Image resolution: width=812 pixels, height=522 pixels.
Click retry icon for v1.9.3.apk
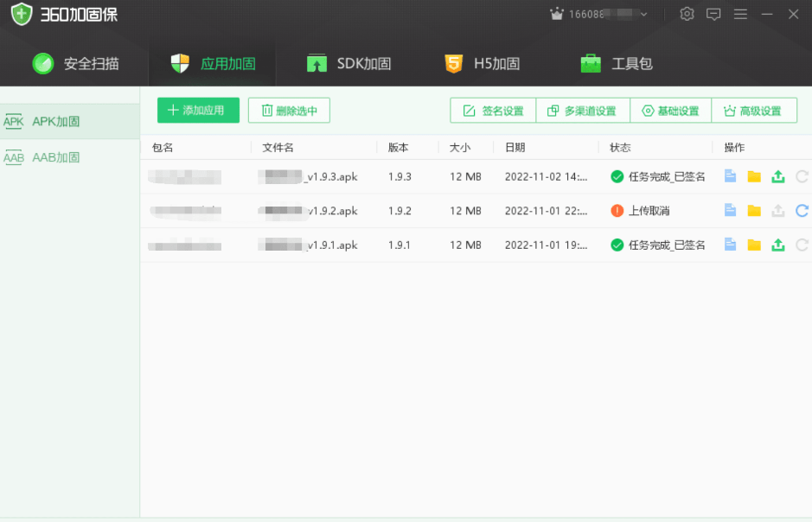[x=802, y=176]
